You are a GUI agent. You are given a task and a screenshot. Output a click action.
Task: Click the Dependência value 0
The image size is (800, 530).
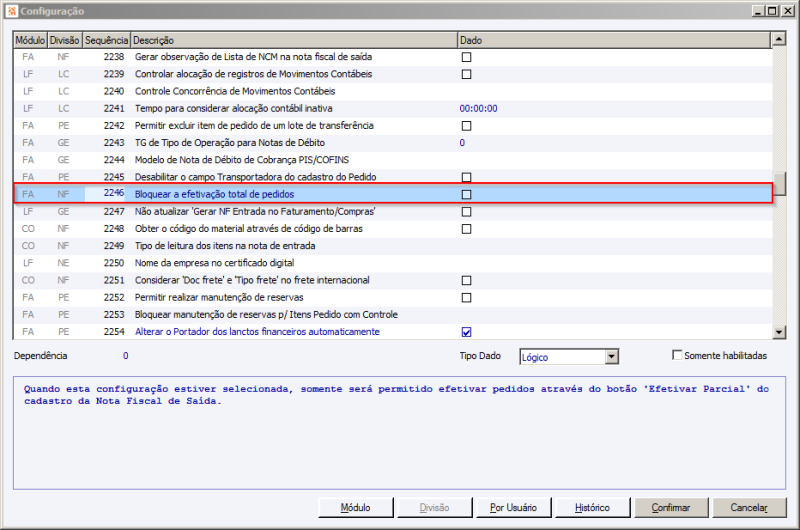126,356
